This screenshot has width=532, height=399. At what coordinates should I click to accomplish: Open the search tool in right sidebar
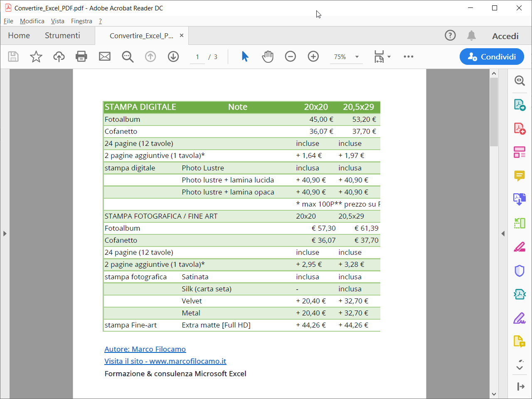coord(520,80)
